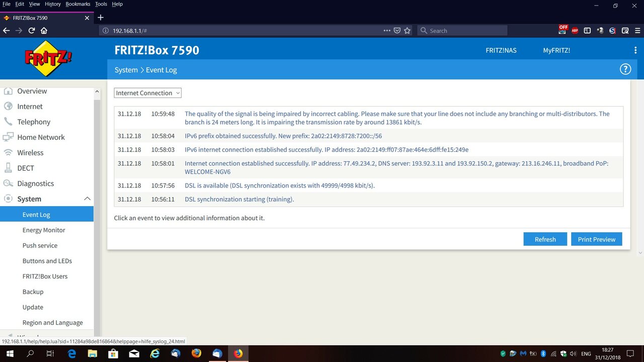Click the IPv6 internet connection established event
644x362 pixels.
369,149
